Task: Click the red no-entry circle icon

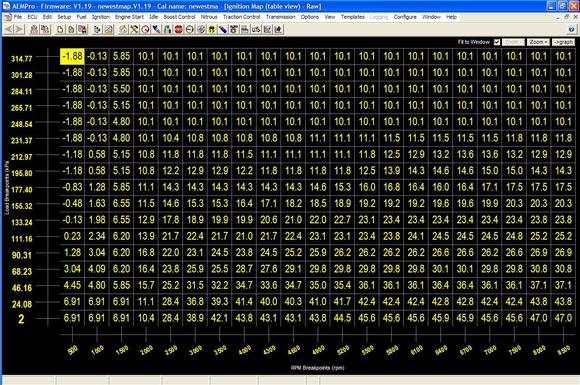Action: click(190, 29)
